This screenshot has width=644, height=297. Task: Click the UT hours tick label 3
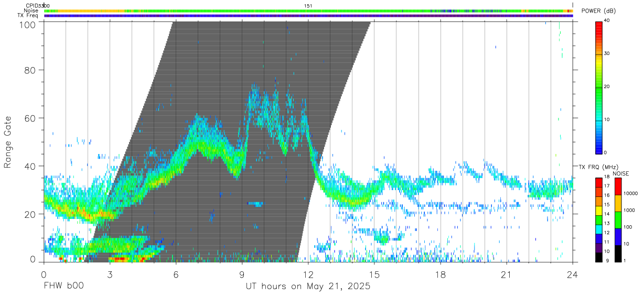110,274
